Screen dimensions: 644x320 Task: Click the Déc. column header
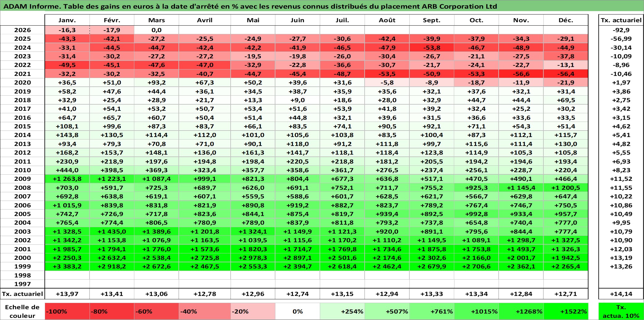tap(566, 20)
